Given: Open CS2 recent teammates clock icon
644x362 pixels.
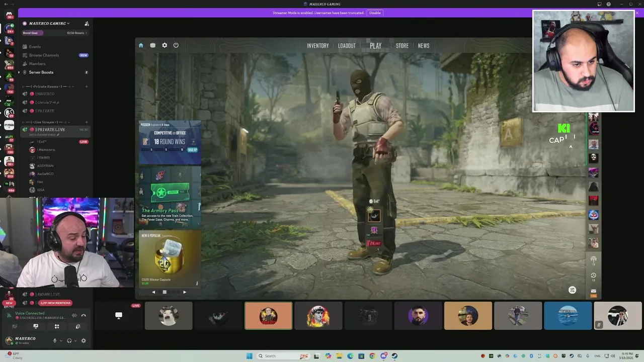Looking at the screenshot, I should (x=594, y=276).
